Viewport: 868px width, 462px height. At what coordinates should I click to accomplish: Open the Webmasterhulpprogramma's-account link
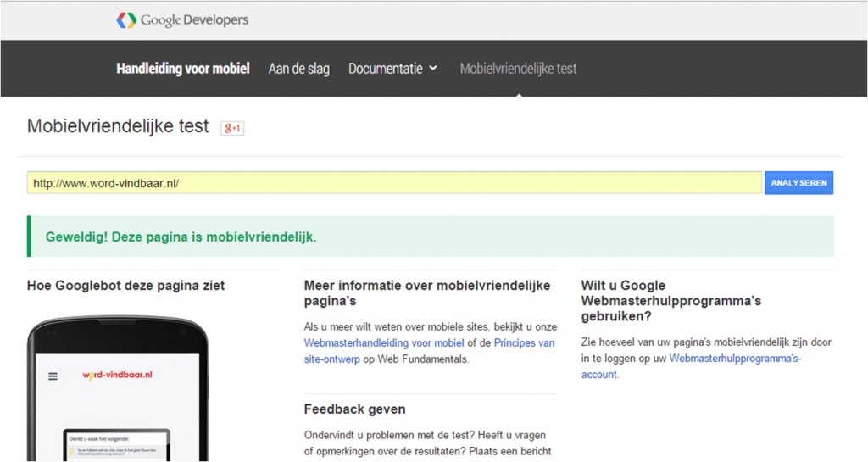[692, 366]
